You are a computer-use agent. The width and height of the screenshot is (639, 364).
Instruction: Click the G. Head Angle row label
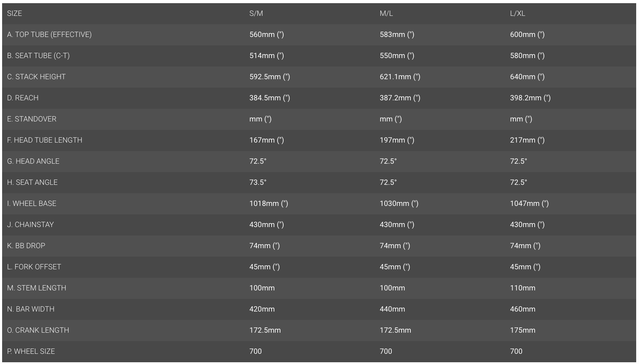click(33, 161)
